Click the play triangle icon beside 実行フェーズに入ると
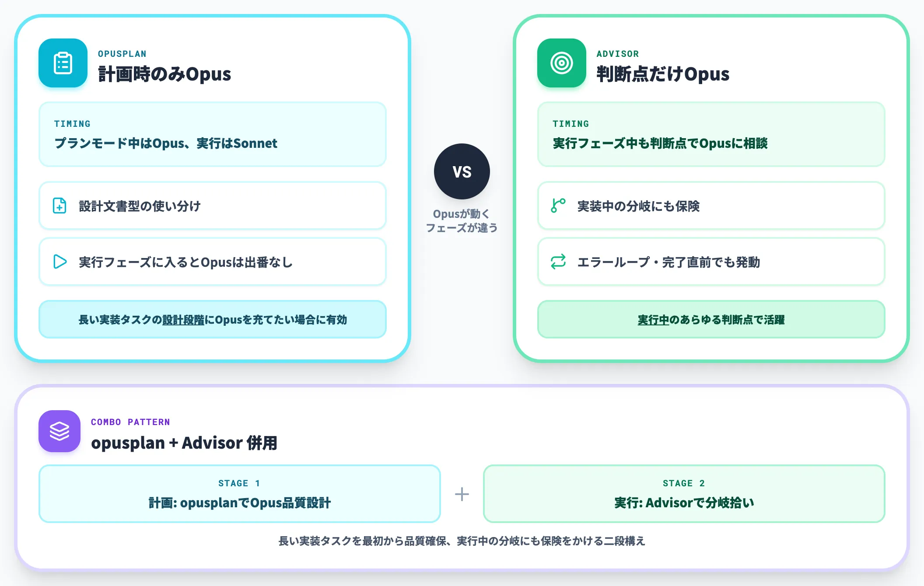Viewport: 924px width, 586px height. point(60,262)
